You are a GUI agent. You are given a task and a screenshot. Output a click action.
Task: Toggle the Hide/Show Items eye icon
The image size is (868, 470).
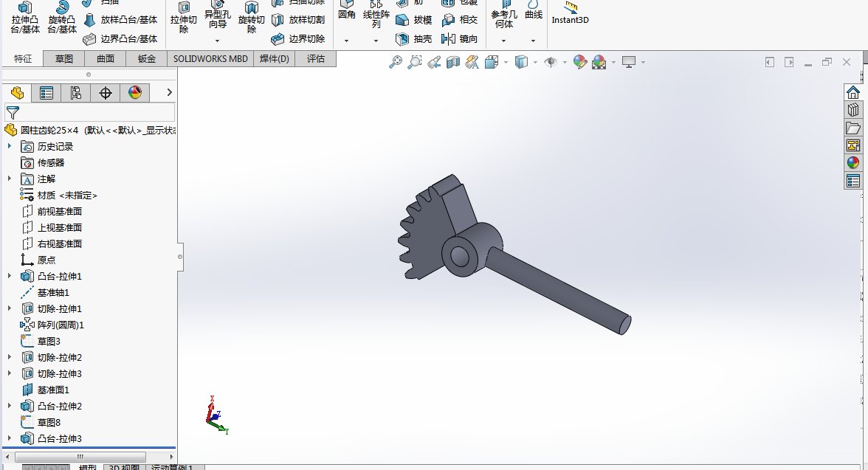tap(551, 62)
